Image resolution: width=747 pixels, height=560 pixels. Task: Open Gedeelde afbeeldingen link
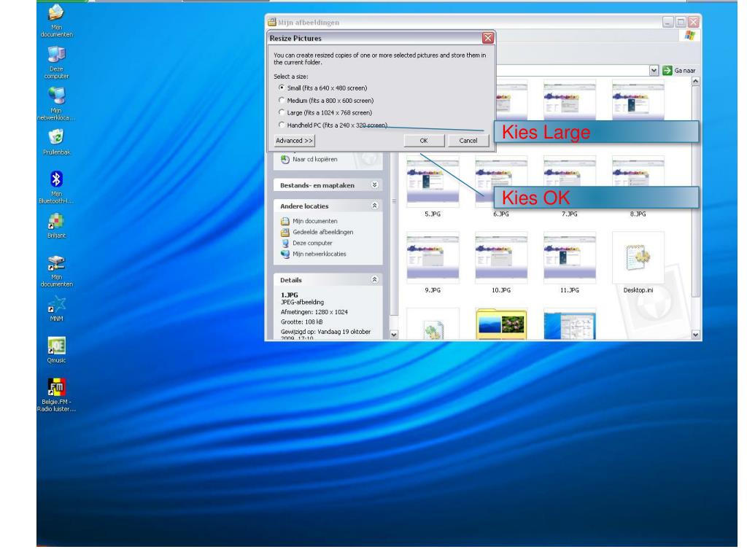pos(323,232)
